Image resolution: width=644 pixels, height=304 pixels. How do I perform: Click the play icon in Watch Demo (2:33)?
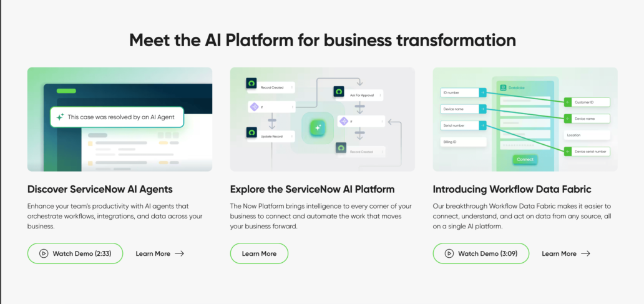click(x=44, y=253)
